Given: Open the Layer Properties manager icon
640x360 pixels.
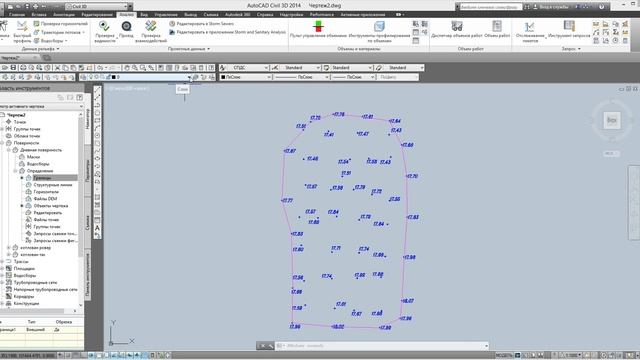Looking at the screenshot, I should tap(83, 77).
